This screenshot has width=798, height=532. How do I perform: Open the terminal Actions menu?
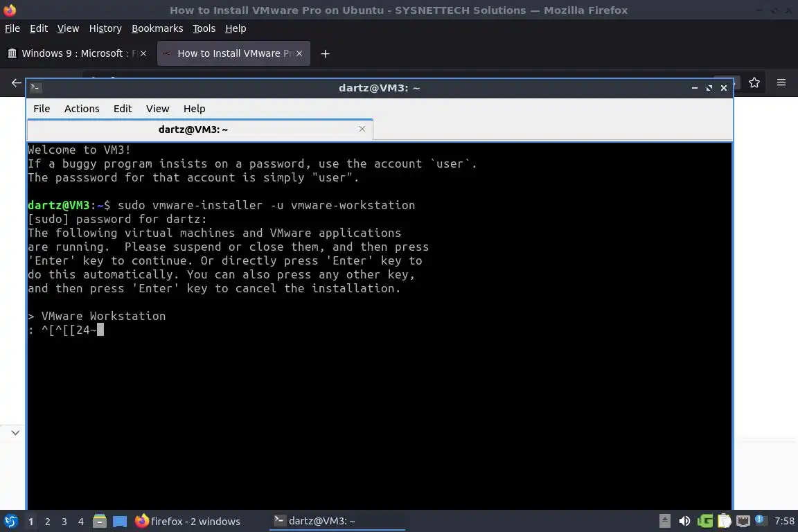[x=82, y=109]
